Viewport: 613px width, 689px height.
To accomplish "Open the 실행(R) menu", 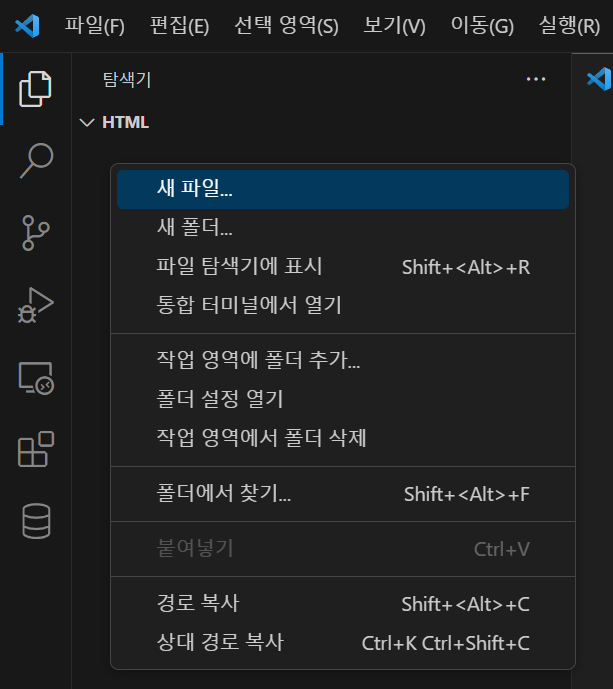I will coord(569,25).
